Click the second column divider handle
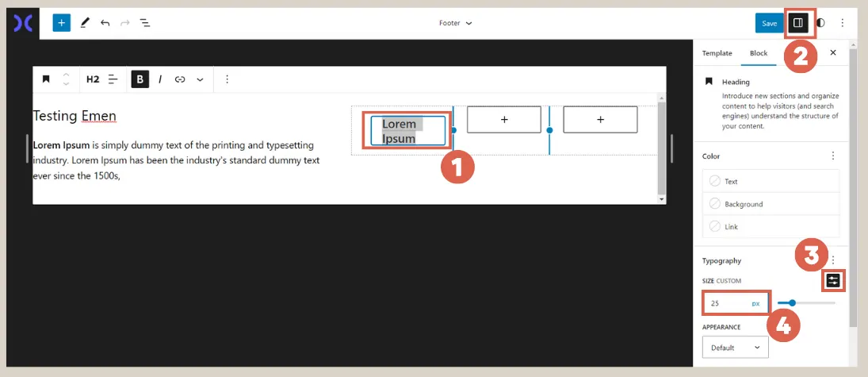 point(549,130)
